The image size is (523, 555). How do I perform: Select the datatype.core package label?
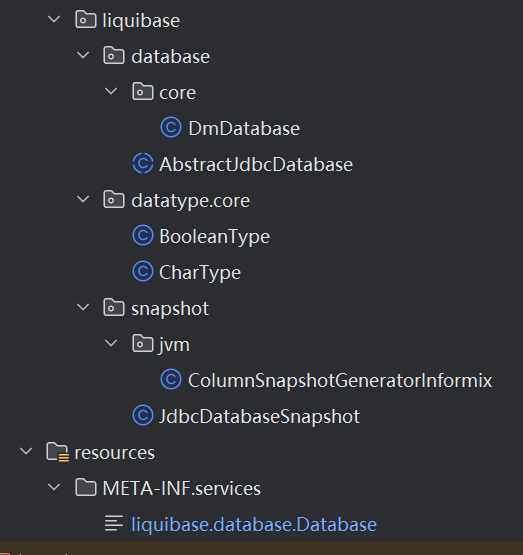[x=191, y=201]
